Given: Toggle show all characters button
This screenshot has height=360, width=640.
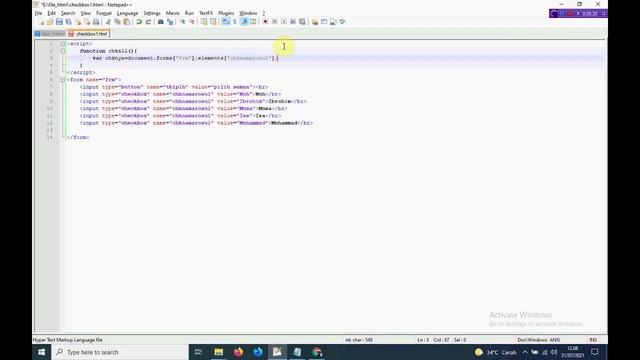Looking at the screenshot, I should (235, 22).
